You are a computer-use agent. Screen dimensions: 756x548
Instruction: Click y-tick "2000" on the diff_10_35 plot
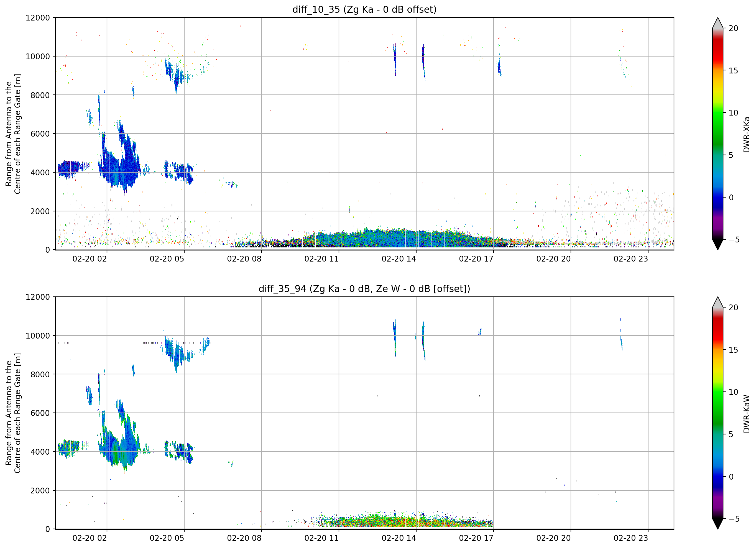coord(40,211)
